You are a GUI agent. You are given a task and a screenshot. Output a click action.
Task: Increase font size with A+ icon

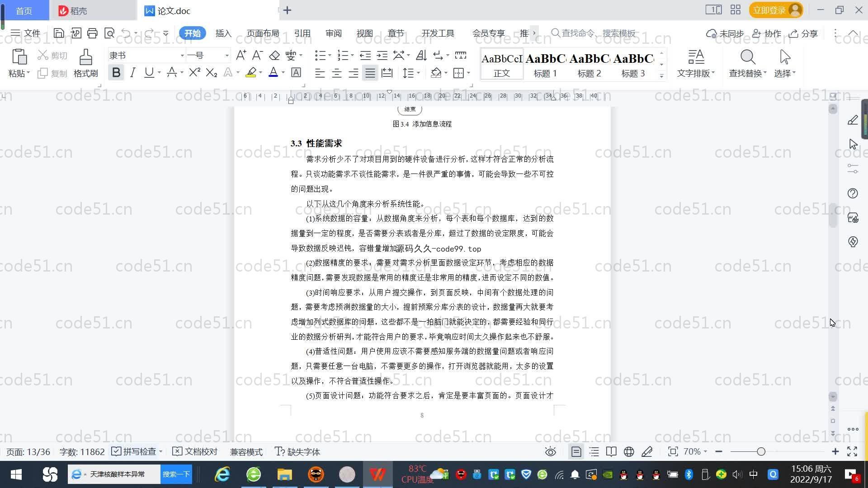coord(241,55)
